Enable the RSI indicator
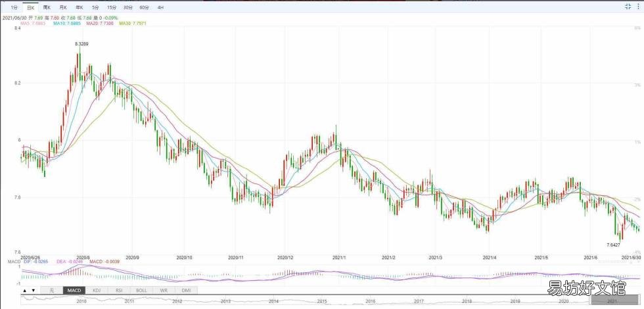The width and height of the screenshot is (644, 309). [x=119, y=291]
